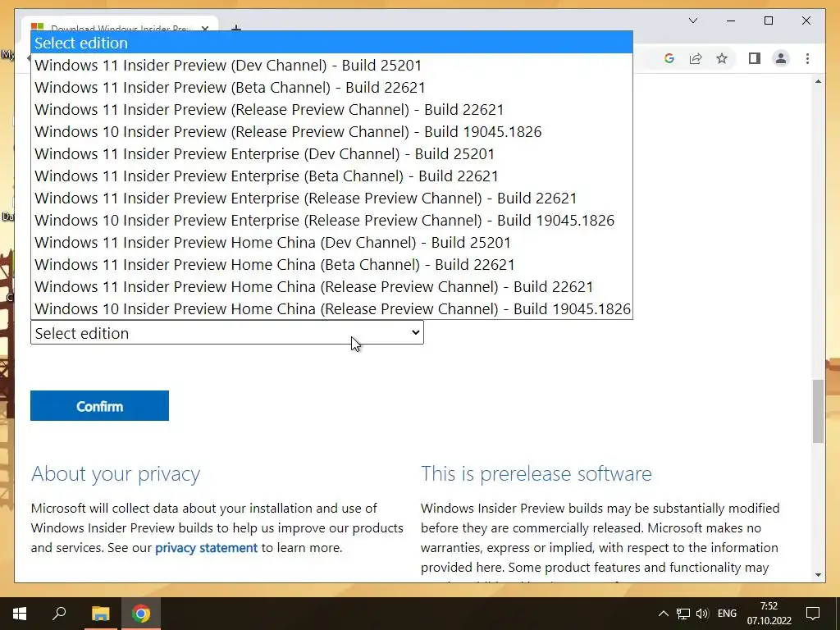Open the tab search chevron in title bar

click(x=693, y=21)
